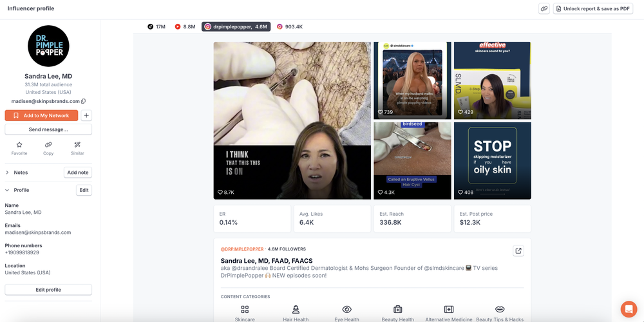Screen dimensions: 644x322
Task: Click the ER 0.14% stat card
Action: 252,218
